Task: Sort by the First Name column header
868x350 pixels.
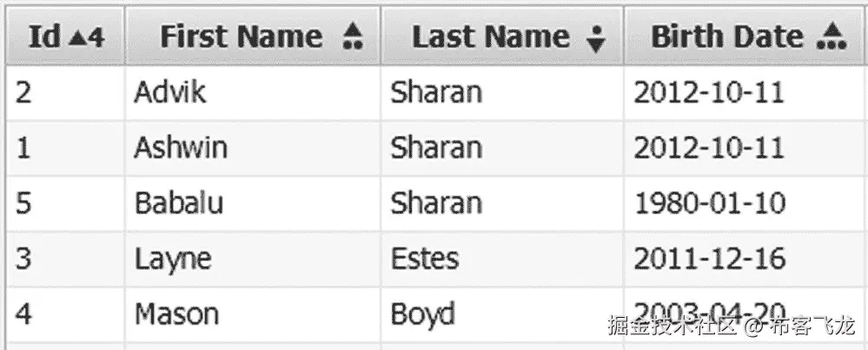Action: point(253,36)
